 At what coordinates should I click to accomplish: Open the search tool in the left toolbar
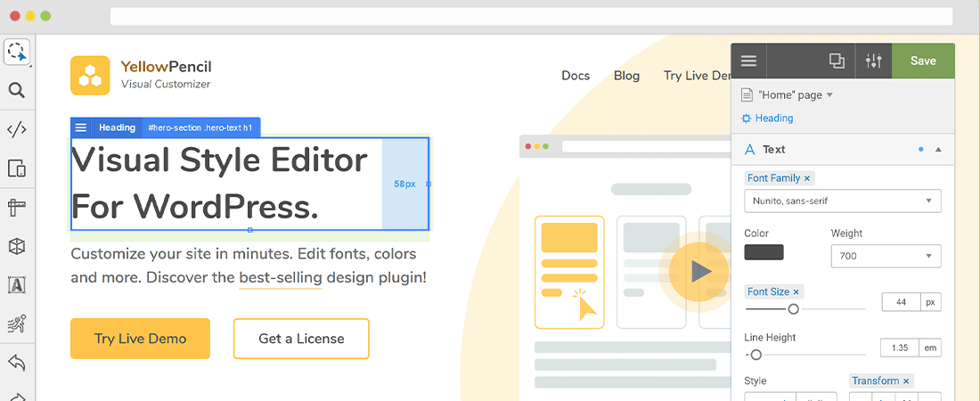[x=17, y=91]
